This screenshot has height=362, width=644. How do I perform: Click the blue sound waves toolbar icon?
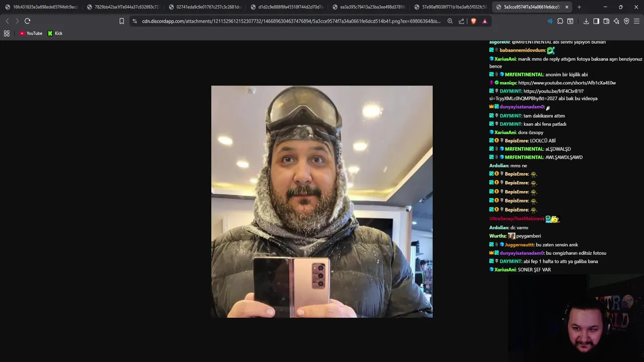[550, 21]
